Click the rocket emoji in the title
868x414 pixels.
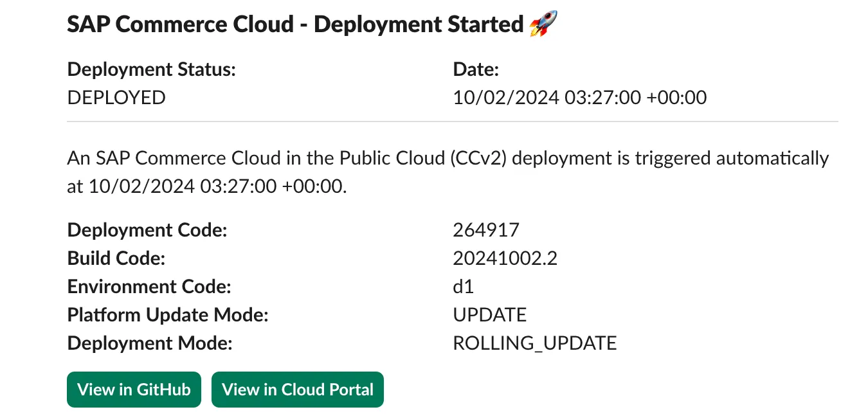point(542,25)
